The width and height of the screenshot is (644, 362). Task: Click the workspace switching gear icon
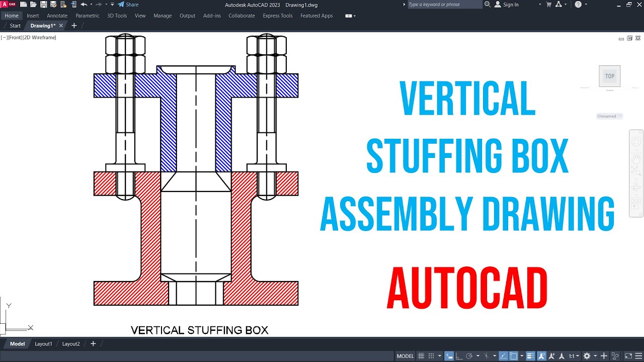[586, 356]
